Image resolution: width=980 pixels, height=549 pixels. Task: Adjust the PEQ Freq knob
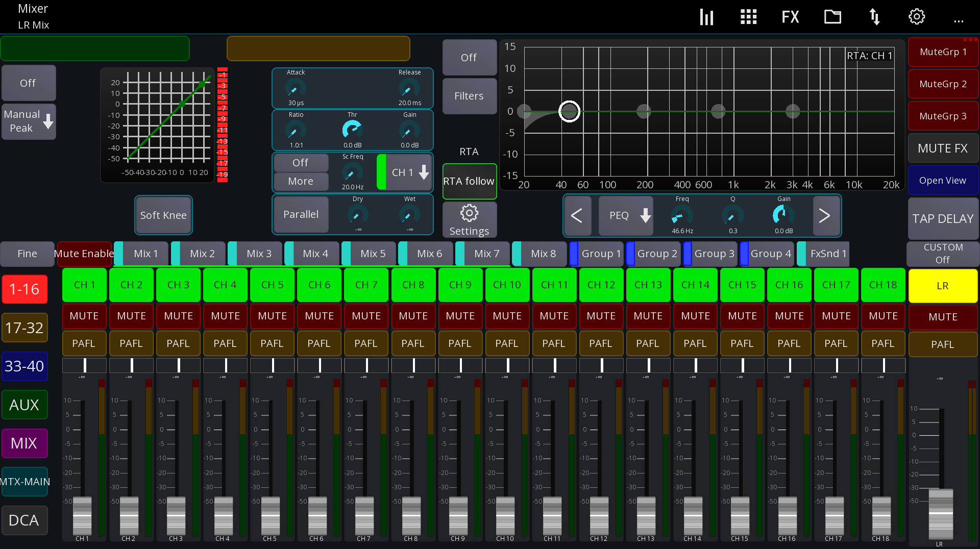click(x=682, y=215)
